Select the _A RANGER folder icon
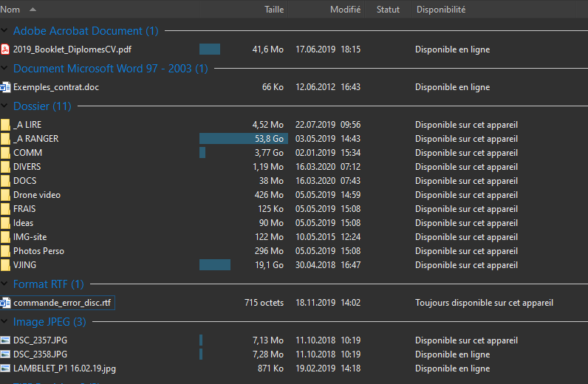 [x=5, y=139]
